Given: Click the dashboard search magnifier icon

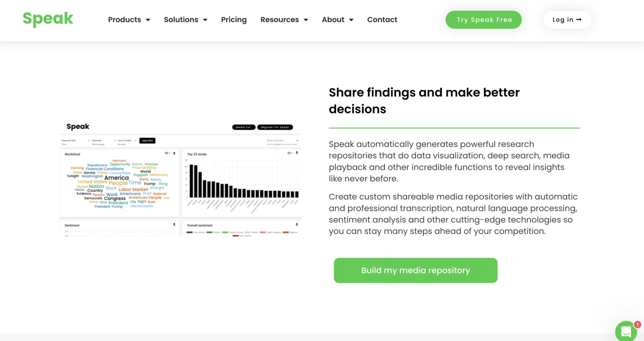Looking at the screenshot, I should [x=297, y=141].
